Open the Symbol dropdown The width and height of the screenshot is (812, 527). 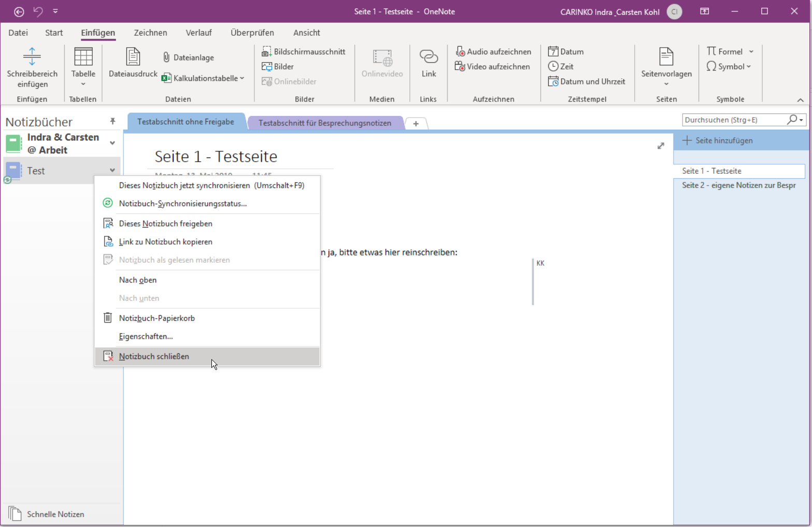coord(729,66)
